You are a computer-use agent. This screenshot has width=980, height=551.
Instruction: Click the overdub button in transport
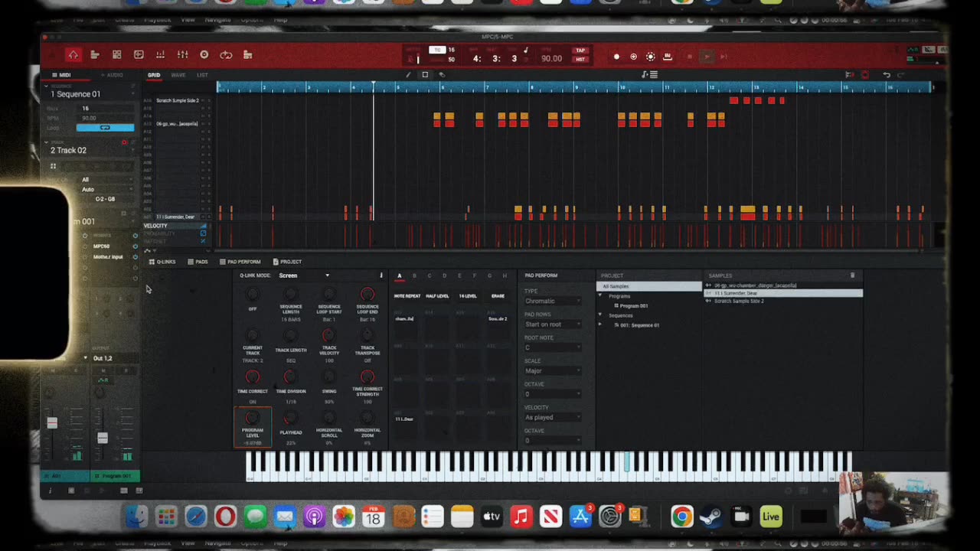[633, 57]
